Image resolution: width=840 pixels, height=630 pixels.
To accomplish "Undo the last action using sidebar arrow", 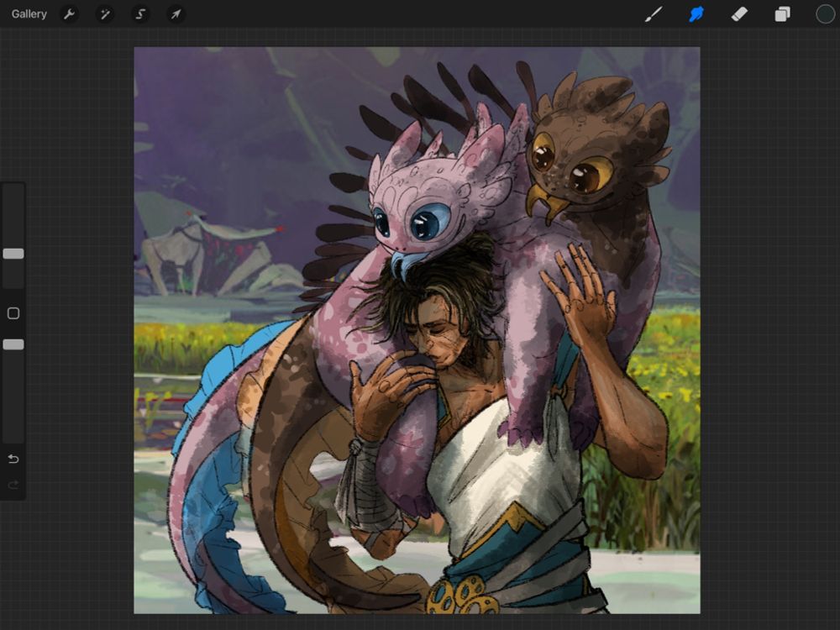I will pyautogui.click(x=13, y=459).
